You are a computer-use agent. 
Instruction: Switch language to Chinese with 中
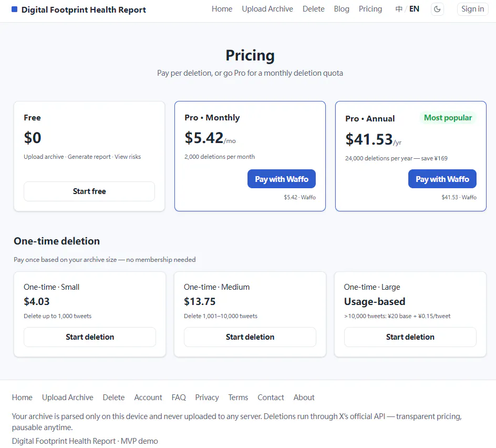(399, 9)
